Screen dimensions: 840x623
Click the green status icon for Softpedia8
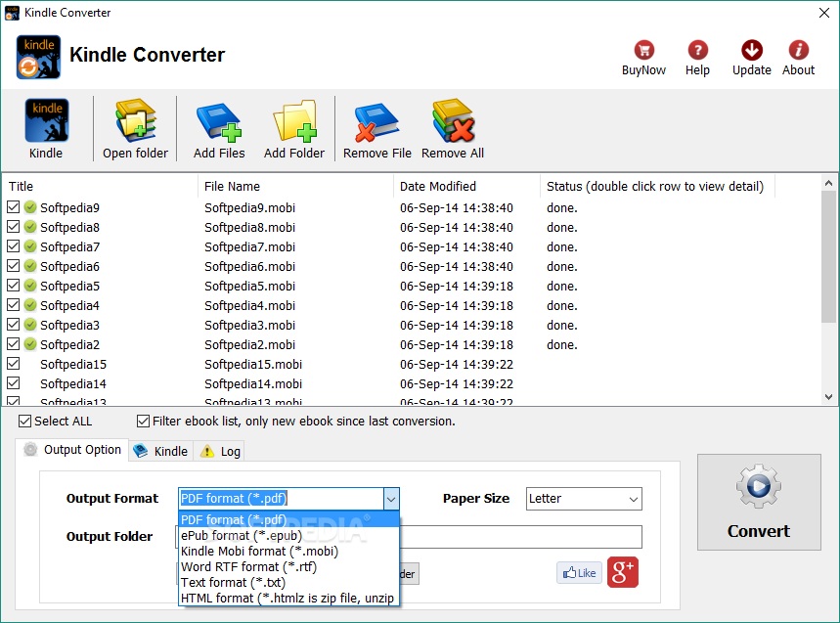click(x=30, y=227)
